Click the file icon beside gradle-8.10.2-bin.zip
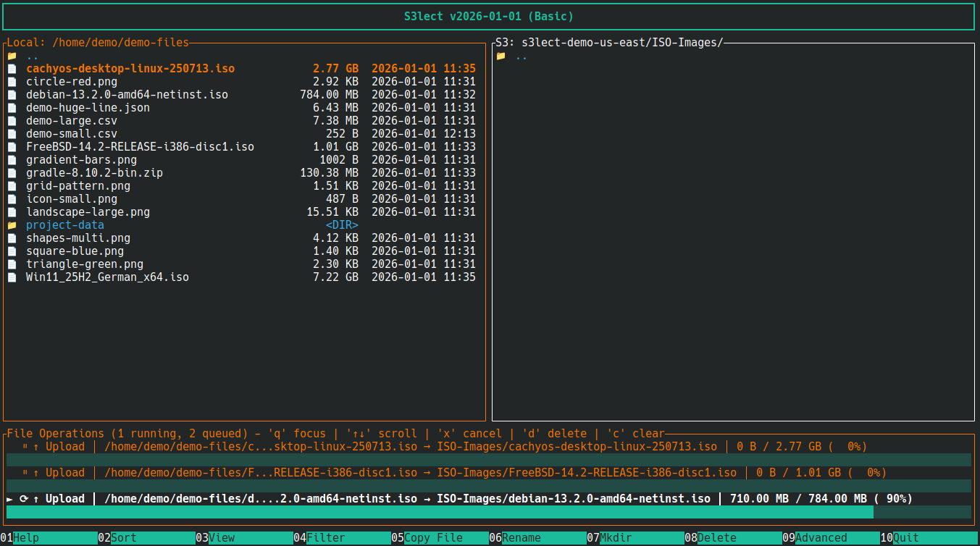This screenshot has width=980, height=546. coord(12,172)
